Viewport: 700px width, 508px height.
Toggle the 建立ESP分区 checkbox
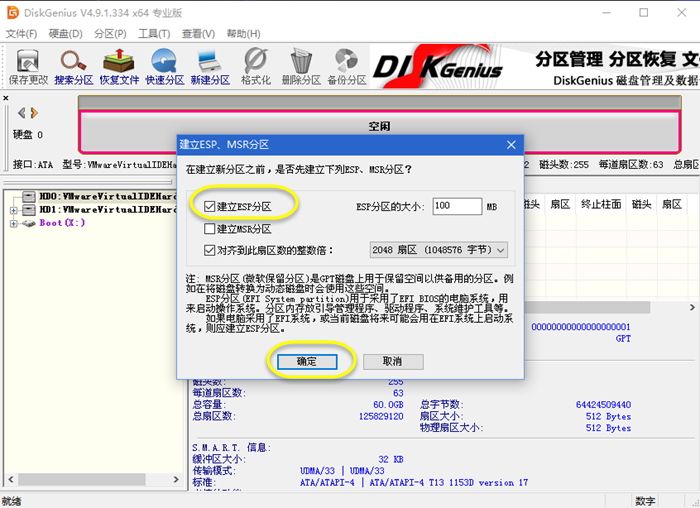coord(209,206)
